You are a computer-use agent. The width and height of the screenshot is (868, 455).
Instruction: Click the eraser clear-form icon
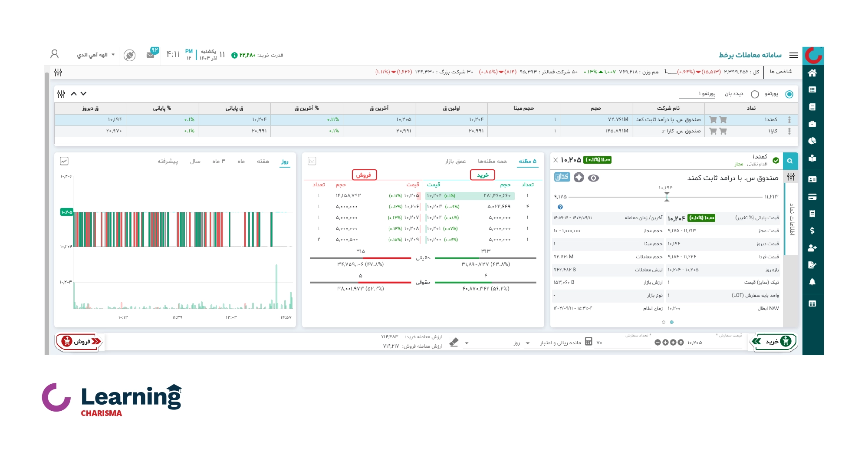pos(454,342)
